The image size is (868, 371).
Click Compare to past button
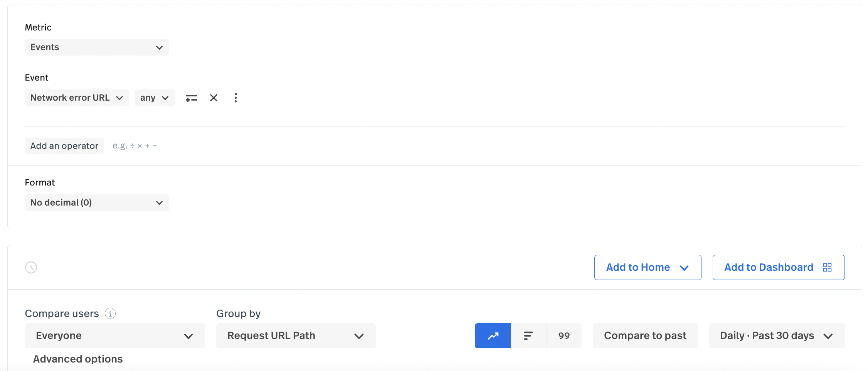[x=645, y=336]
